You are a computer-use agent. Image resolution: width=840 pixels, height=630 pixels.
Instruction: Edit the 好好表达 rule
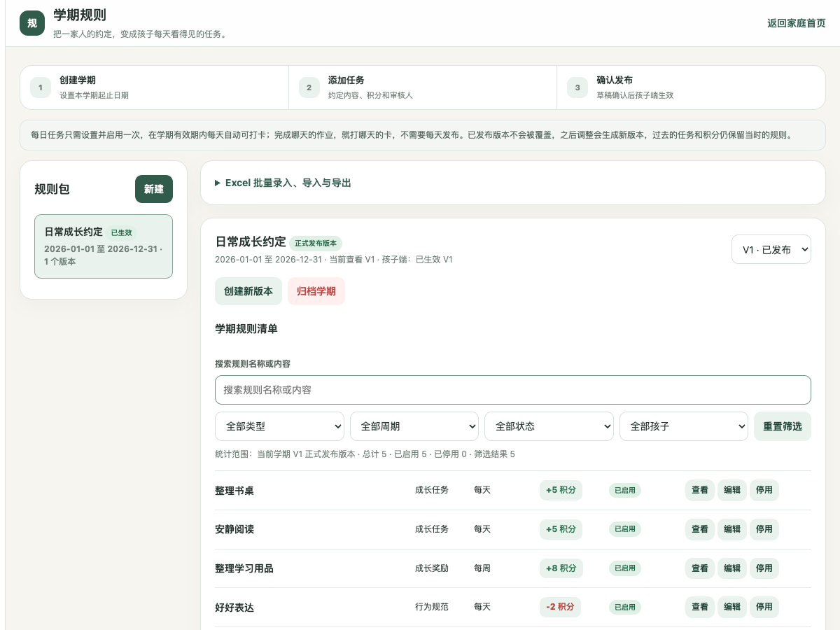(732, 607)
